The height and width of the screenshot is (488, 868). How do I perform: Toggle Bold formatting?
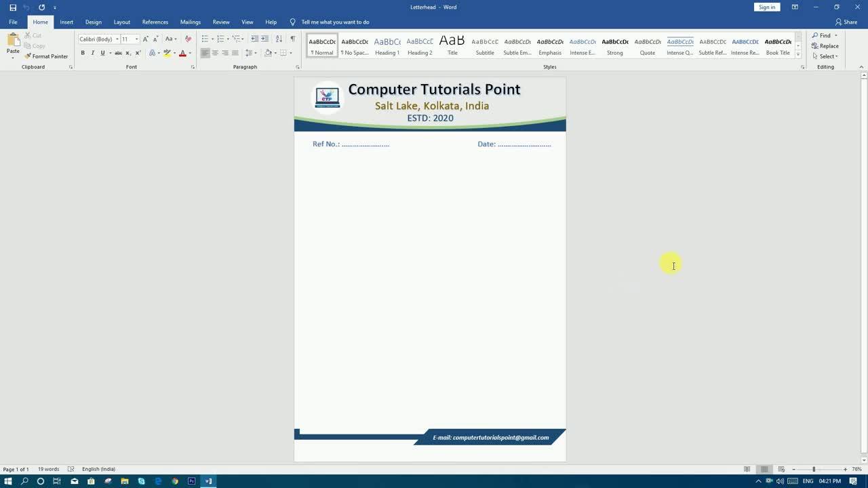point(83,53)
